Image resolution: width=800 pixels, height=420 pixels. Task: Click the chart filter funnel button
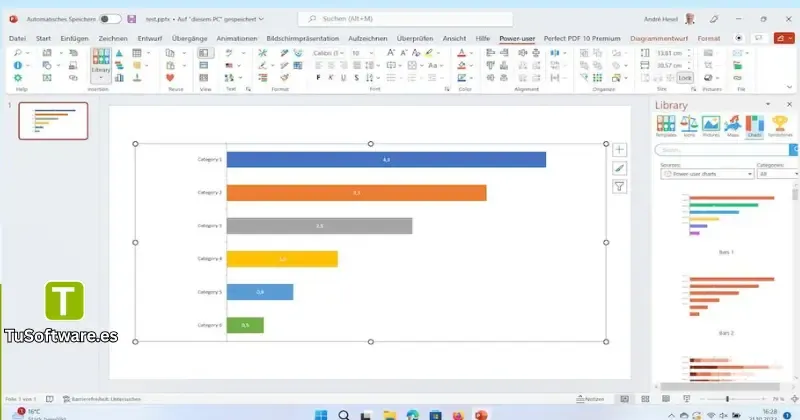[x=619, y=187]
